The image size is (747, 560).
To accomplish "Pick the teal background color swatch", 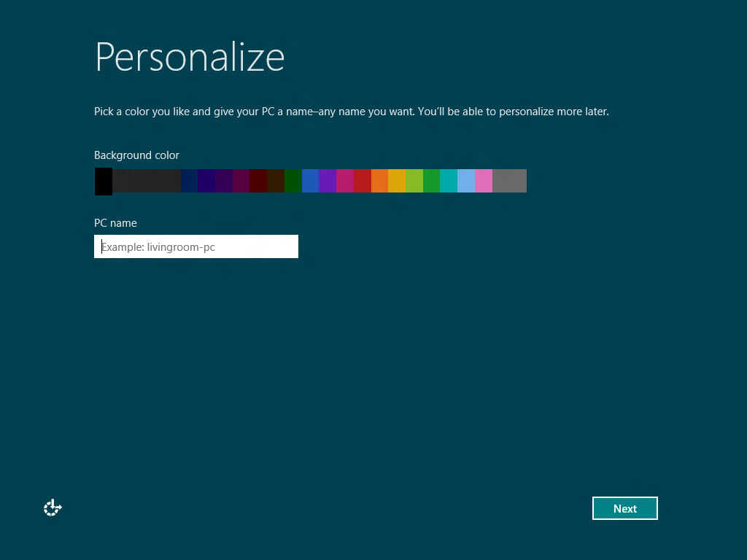I will pyautogui.click(x=449, y=181).
